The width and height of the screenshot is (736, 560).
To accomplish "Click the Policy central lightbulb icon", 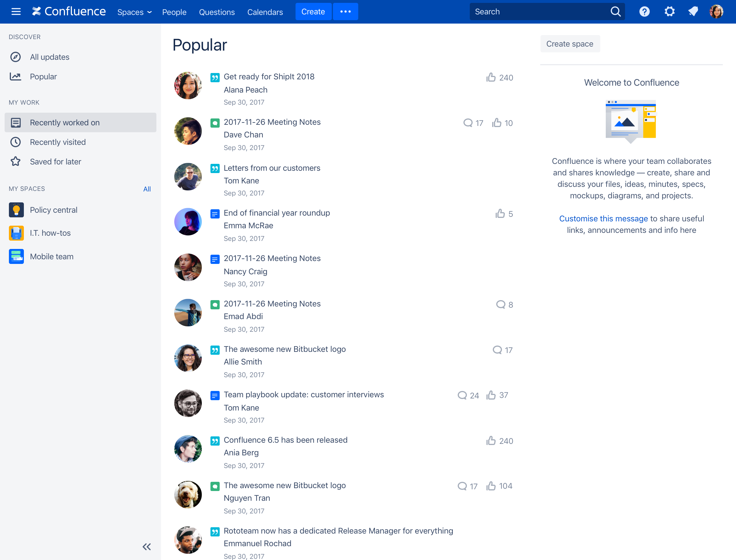I will point(16,210).
